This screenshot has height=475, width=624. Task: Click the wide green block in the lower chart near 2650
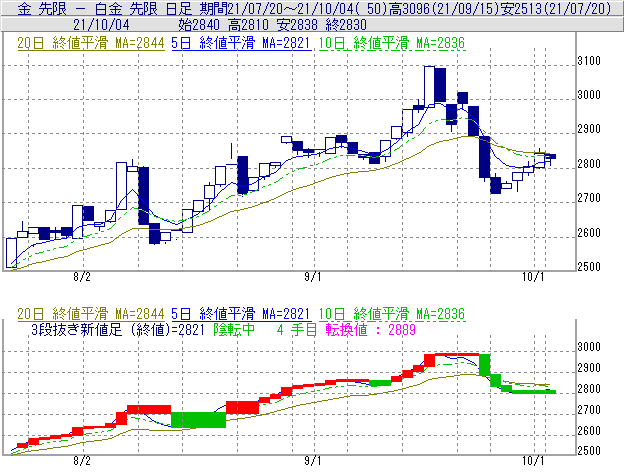(198, 420)
